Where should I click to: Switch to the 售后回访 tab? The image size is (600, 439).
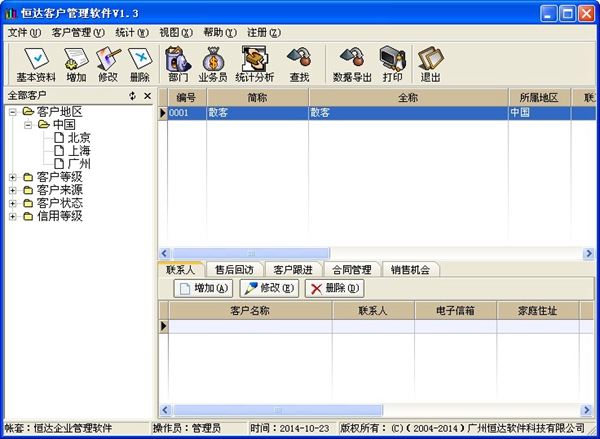point(234,270)
